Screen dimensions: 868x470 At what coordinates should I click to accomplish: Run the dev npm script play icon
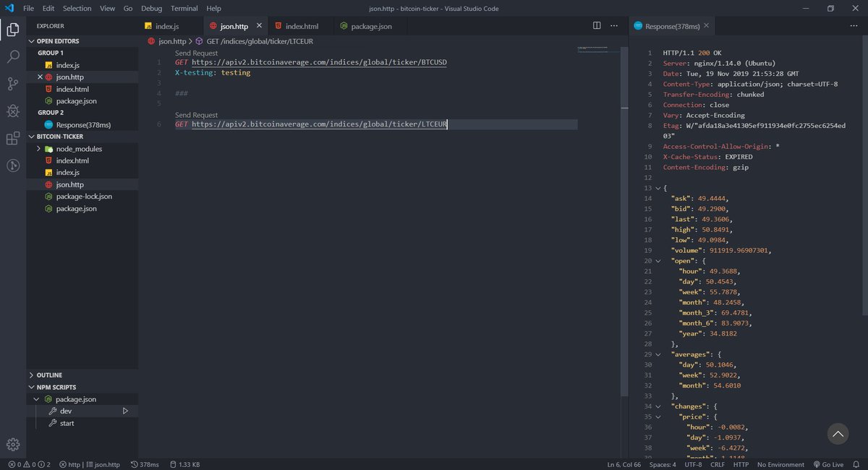(125, 411)
